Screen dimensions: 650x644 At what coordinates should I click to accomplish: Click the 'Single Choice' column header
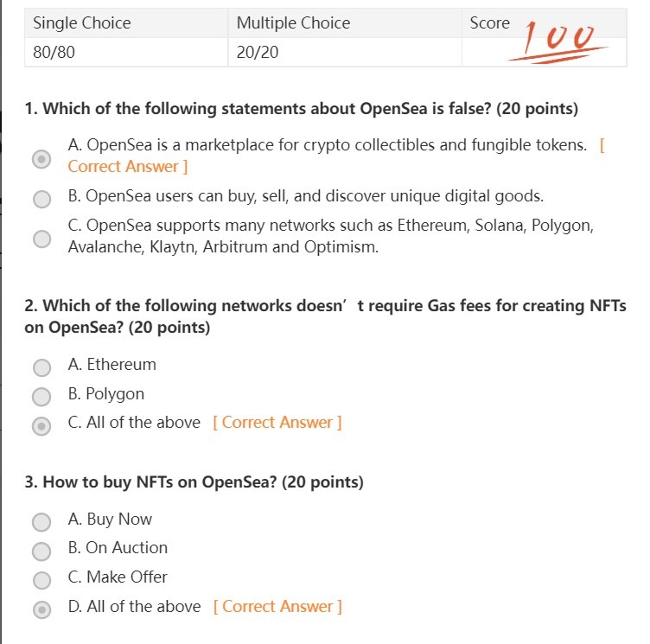coord(82,23)
